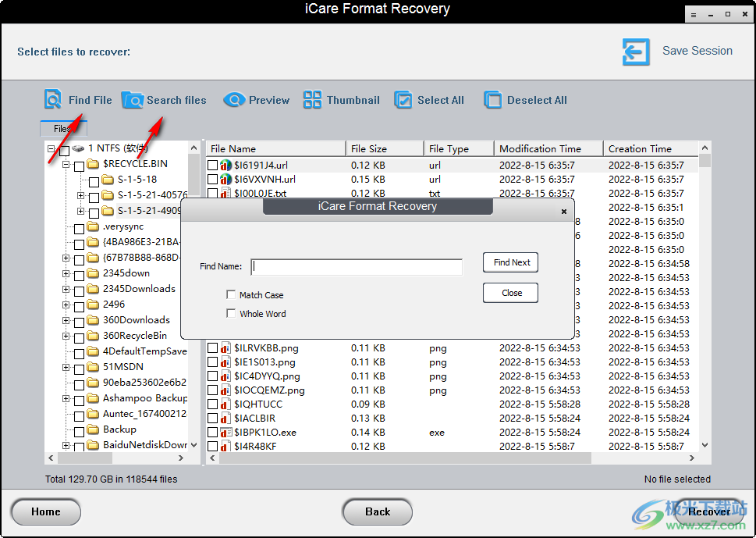756x538 pixels.
Task: Collapse the $RECYCLE.BIN tree node
Action: pos(66,165)
